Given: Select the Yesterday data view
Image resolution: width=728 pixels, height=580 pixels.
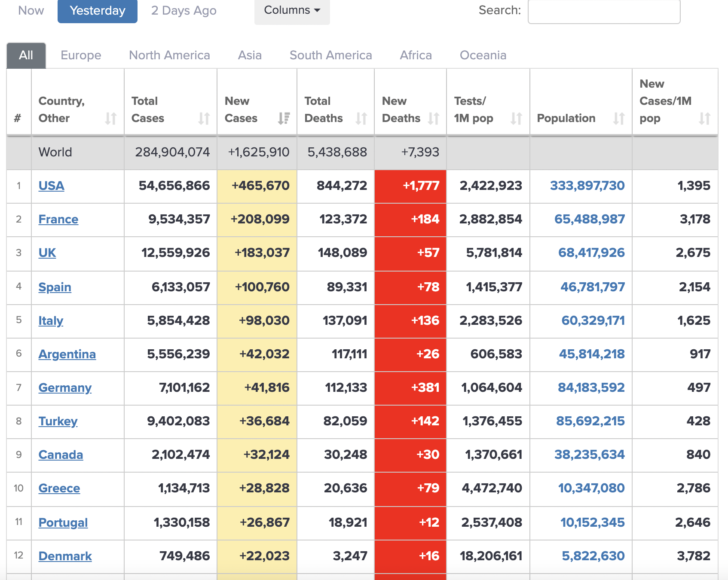Looking at the screenshot, I should [98, 11].
